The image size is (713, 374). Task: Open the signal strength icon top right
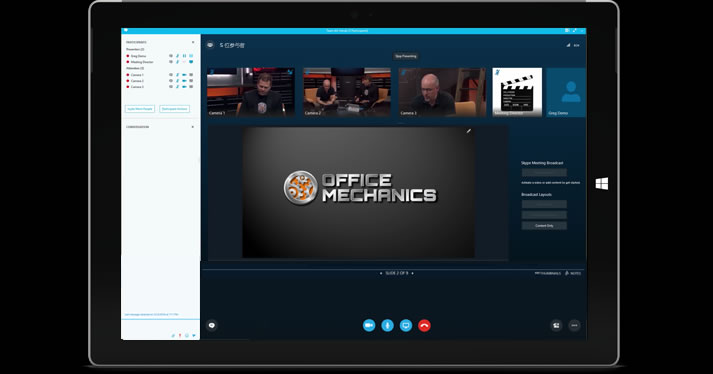pyautogui.click(x=568, y=45)
